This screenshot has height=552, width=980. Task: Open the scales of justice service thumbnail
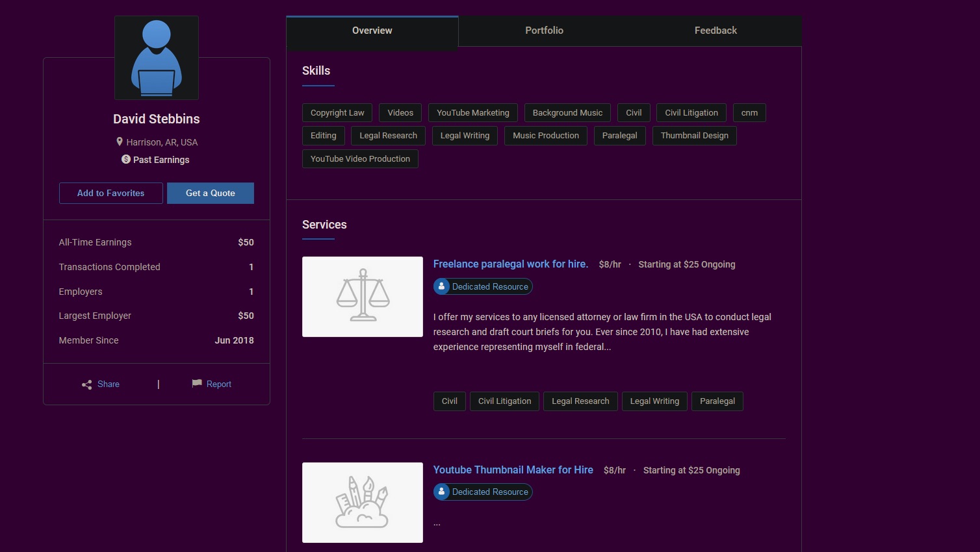tap(363, 297)
